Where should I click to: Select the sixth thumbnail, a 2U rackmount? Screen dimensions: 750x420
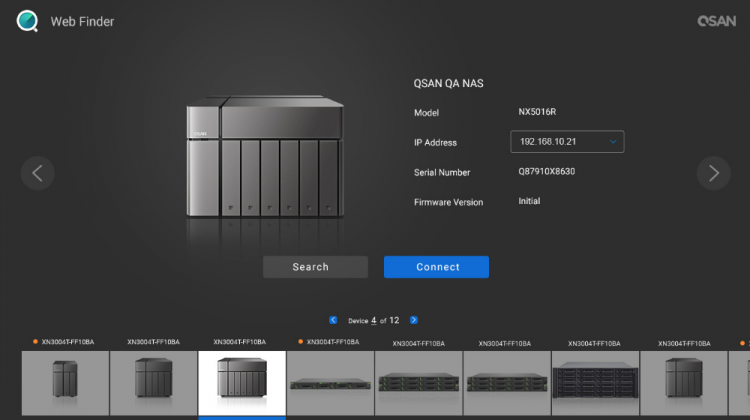506,382
